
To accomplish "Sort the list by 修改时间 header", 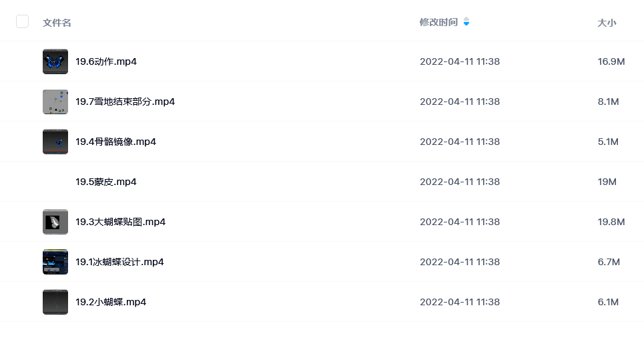I will click(438, 22).
